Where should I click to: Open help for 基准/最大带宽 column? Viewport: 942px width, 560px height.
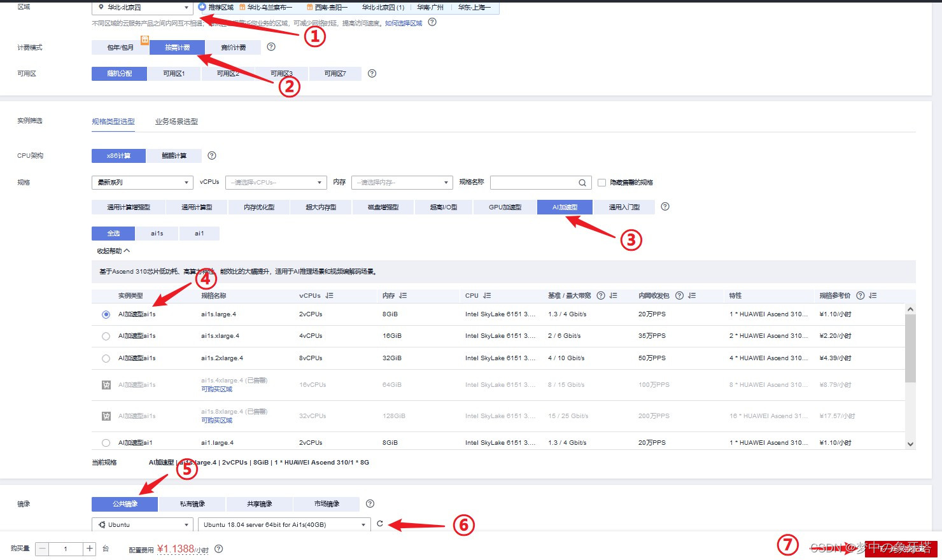pyautogui.click(x=600, y=295)
